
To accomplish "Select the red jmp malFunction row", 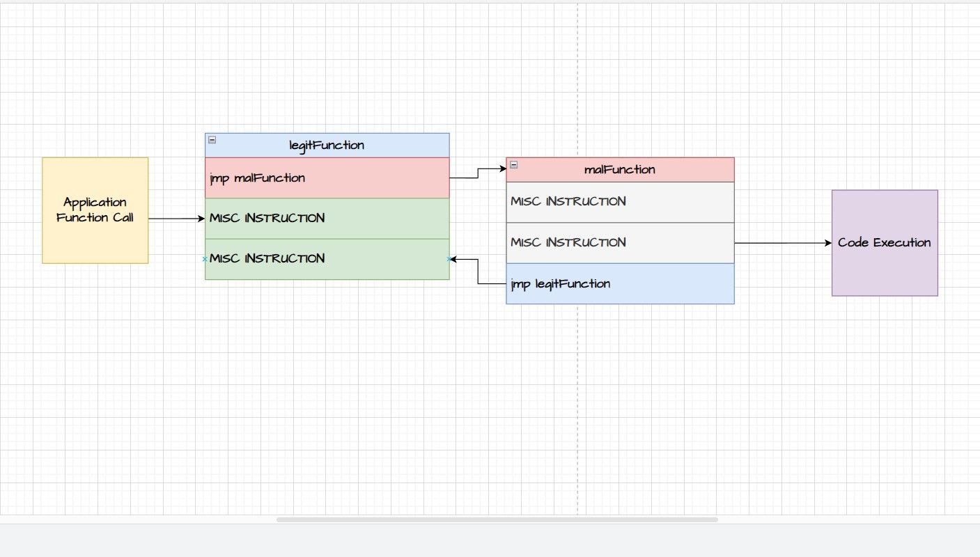I will [x=327, y=178].
